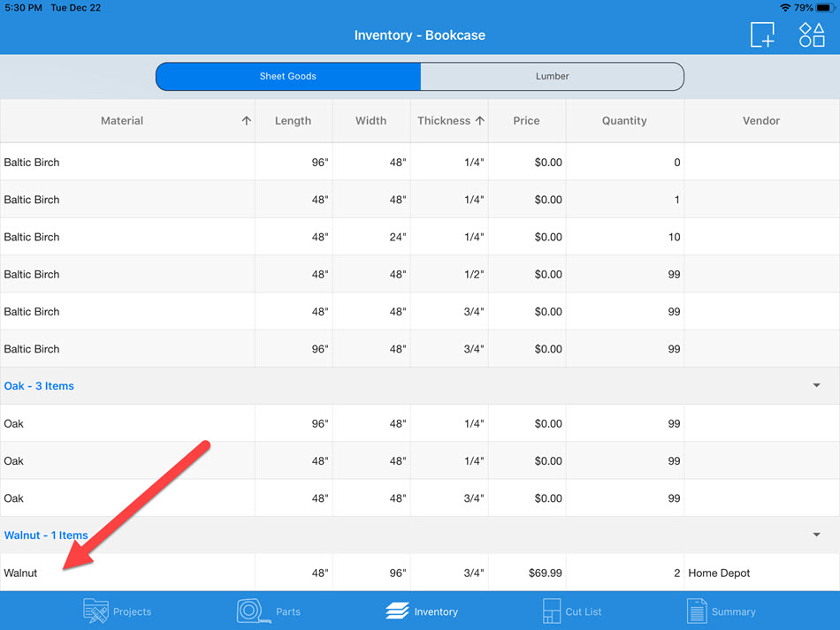
Task: Open the shapes/materials icon in the header
Action: coord(812,34)
